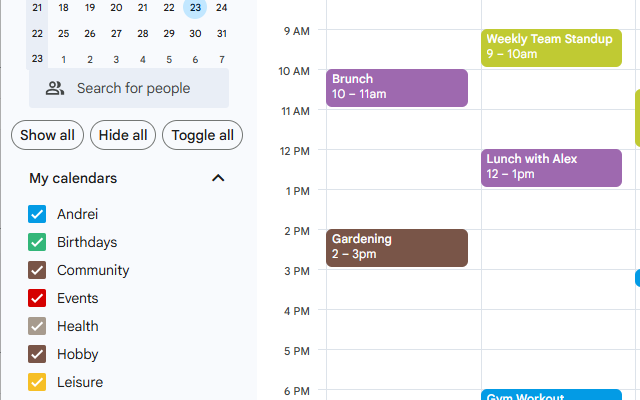Viewport: 640px width, 400px height.
Task: Hide the Community calendar
Action: (37, 270)
